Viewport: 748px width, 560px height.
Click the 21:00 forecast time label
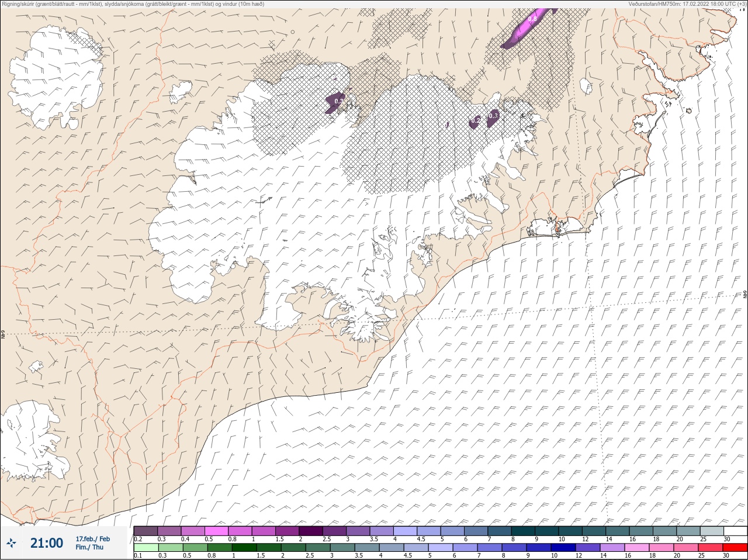point(47,543)
